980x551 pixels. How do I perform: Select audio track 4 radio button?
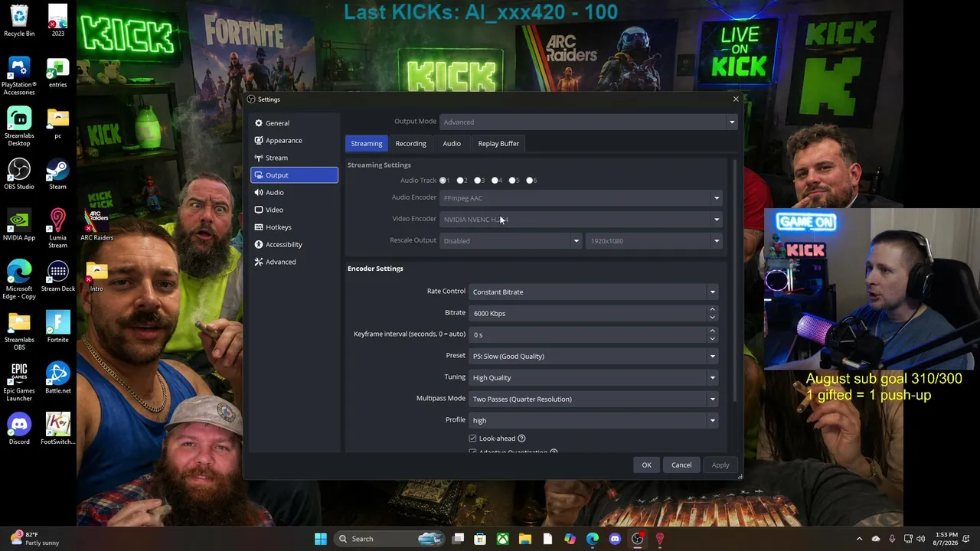coord(495,181)
